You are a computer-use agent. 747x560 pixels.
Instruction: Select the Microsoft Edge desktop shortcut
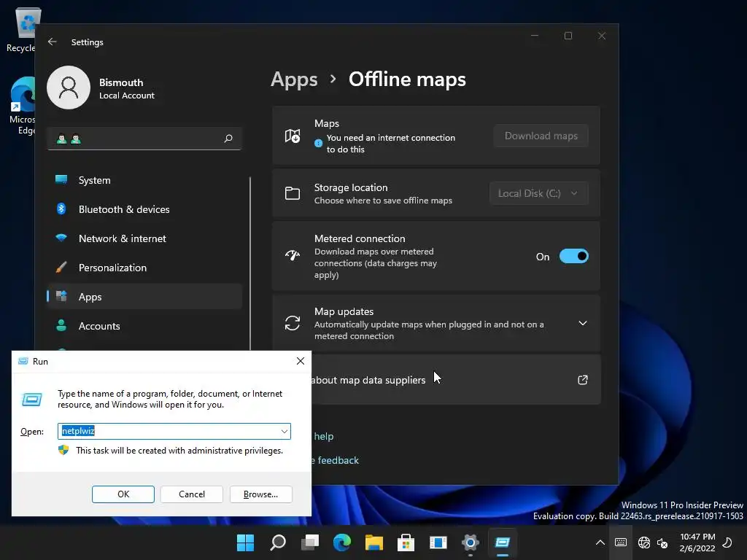pos(23,106)
